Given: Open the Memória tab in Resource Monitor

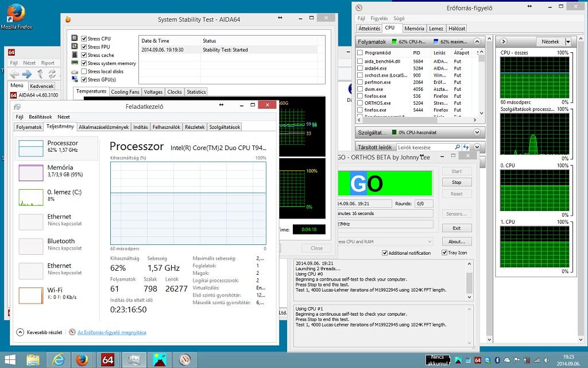Looking at the screenshot, I should pos(414,29).
